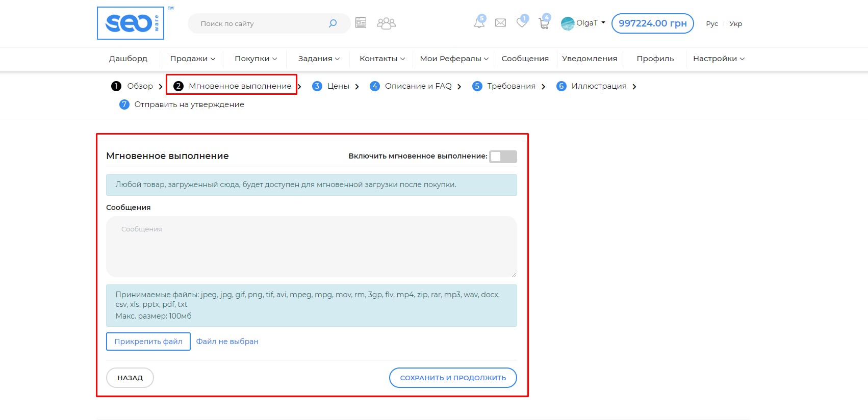The image size is (868, 420).
Task: Open the OlgaT user dropdown
Action: click(x=583, y=23)
